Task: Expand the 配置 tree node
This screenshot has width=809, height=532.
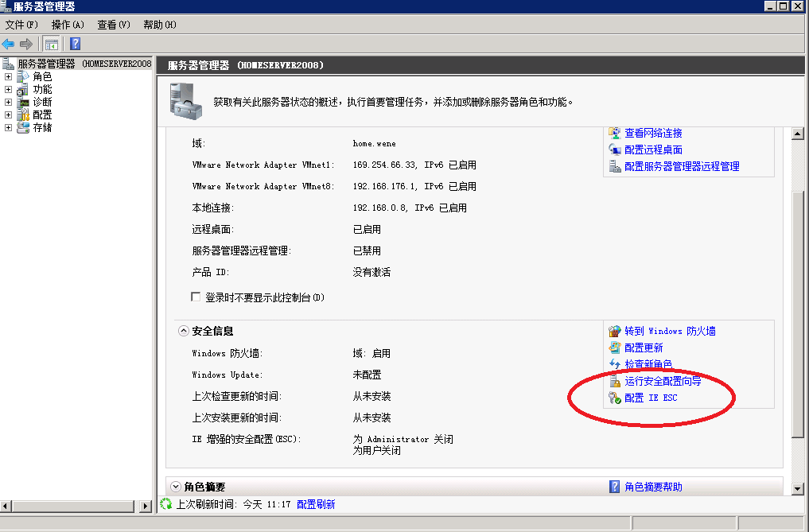Action: coord(7,115)
